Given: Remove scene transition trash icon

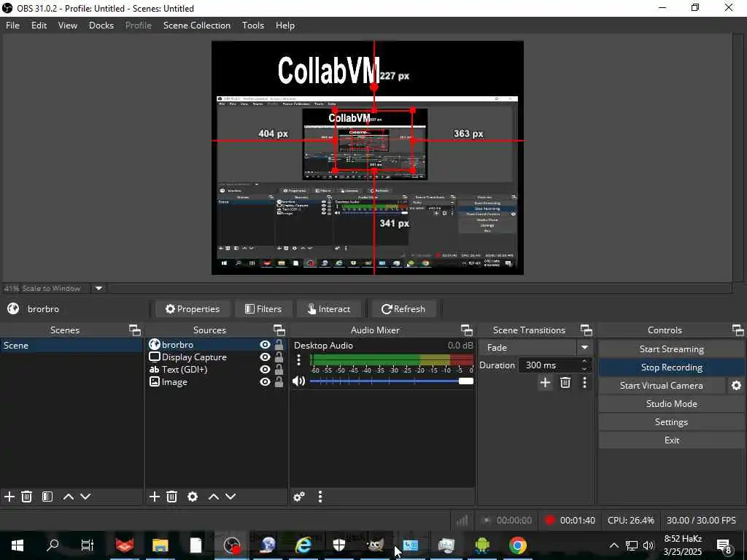Looking at the screenshot, I should (x=565, y=382).
